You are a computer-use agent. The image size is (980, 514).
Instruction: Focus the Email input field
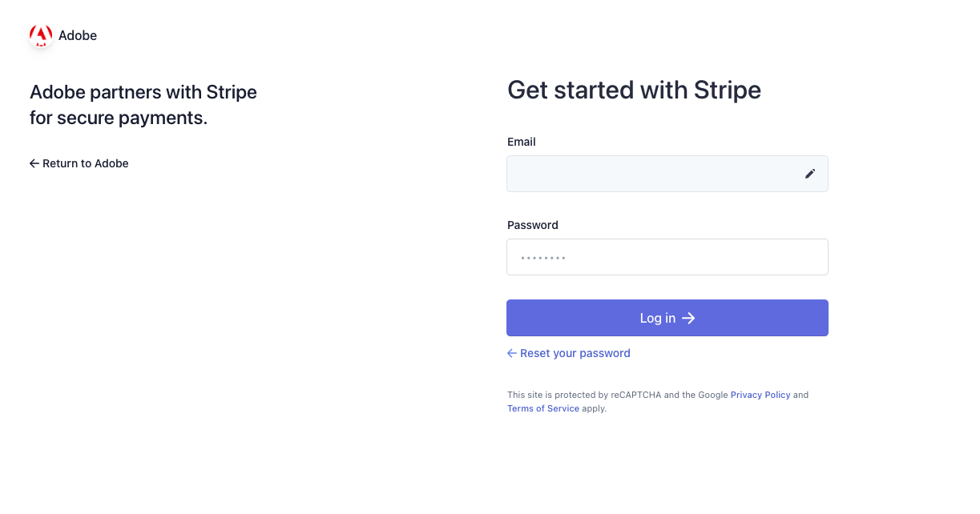coord(667,174)
